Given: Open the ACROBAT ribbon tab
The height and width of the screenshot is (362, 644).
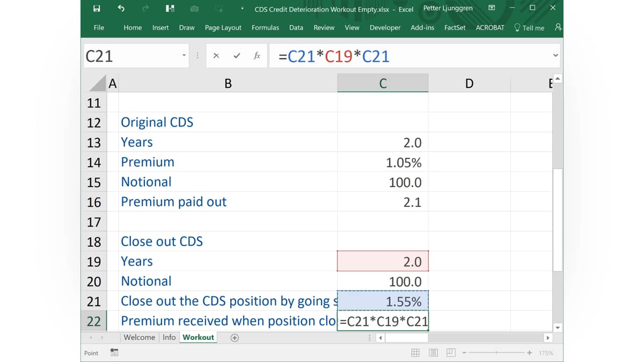Looking at the screenshot, I should pos(490,27).
